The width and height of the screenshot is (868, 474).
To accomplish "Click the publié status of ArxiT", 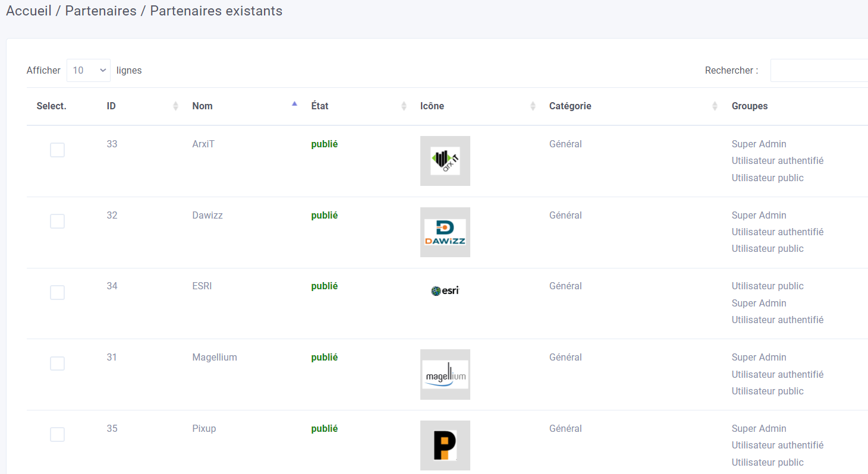I will pyautogui.click(x=325, y=144).
